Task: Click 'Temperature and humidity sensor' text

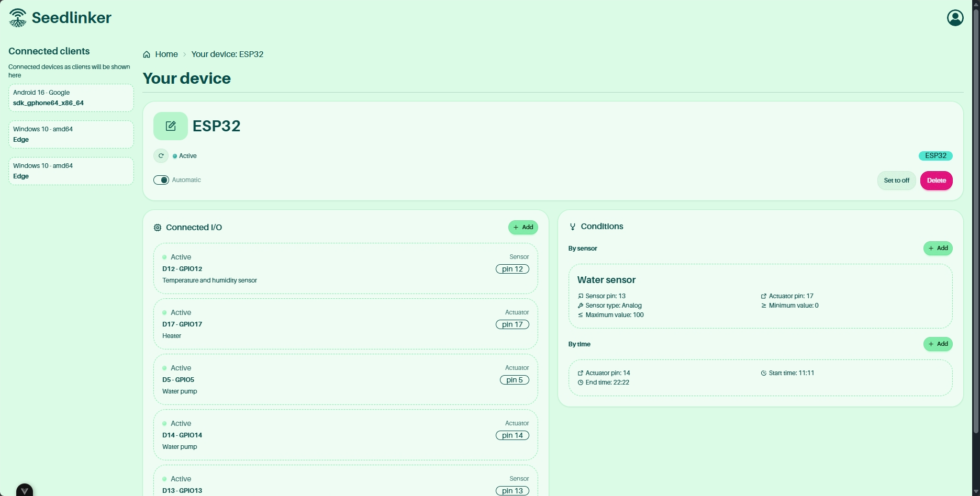Action: pos(209,280)
